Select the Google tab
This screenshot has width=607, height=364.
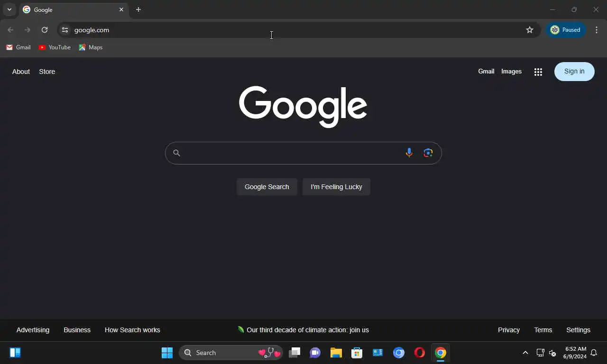pyautogui.click(x=74, y=9)
